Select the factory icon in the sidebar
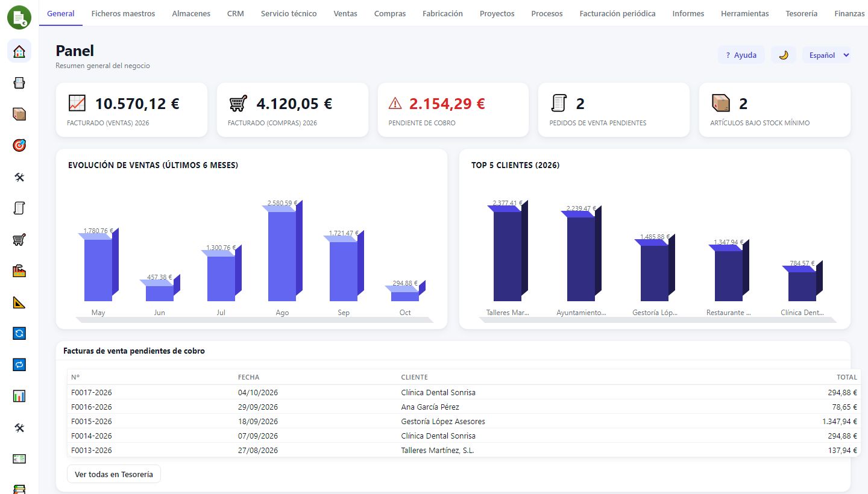The height and width of the screenshot is (494, 868). 19,270
